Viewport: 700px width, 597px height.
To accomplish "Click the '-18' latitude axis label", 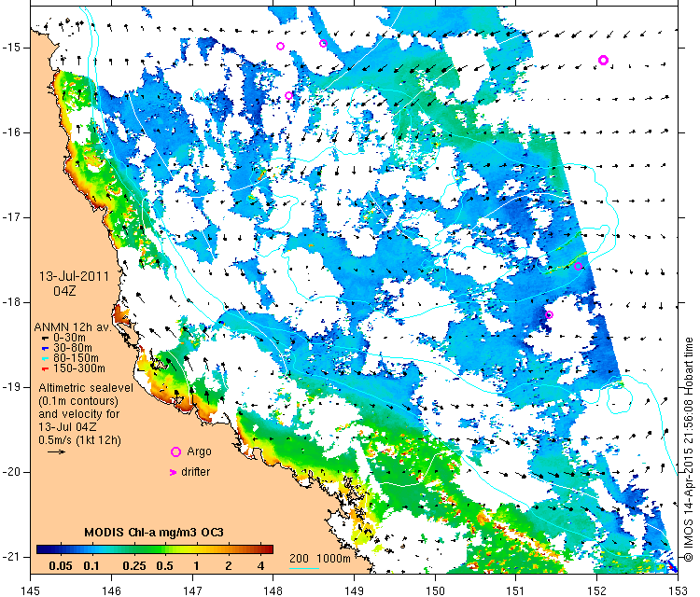I will pyautogui.click(x=10, y=302).
